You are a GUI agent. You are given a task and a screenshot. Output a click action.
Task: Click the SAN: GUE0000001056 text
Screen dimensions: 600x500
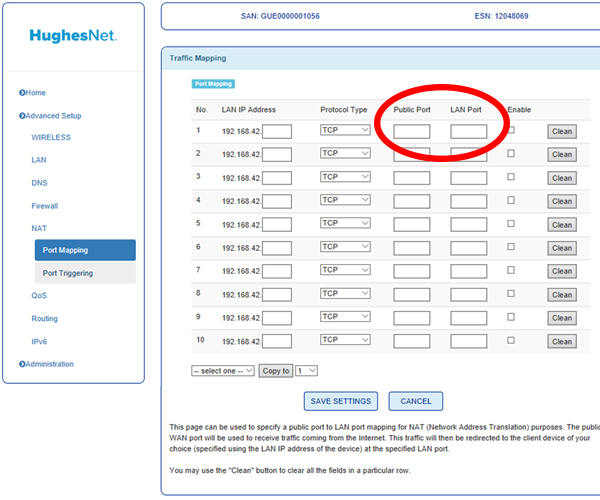point(280,16)
